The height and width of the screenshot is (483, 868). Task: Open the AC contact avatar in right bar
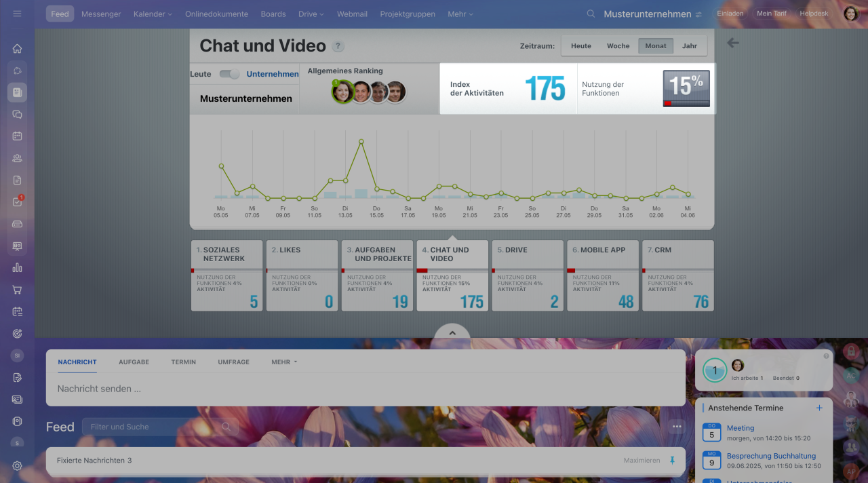[851, 375]
